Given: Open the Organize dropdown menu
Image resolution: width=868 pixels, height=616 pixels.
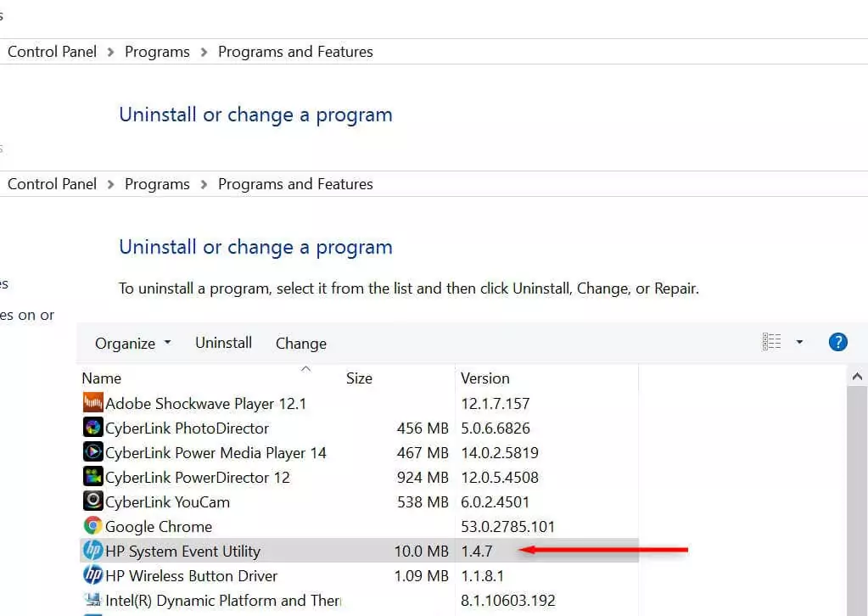Looking at the screenshot, I should tap(133, 343).
